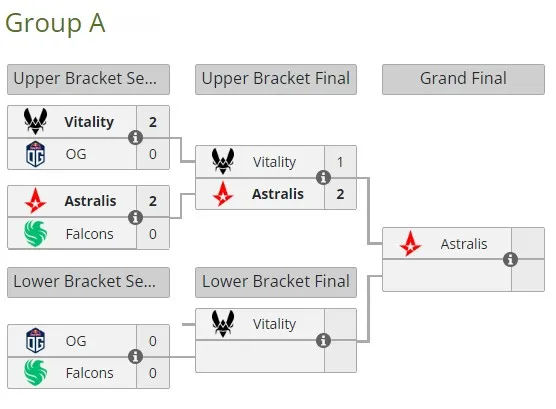Click OG logo in upper bracket semifinal
This screenshot has height=409, width=556.
click(35, 154)
